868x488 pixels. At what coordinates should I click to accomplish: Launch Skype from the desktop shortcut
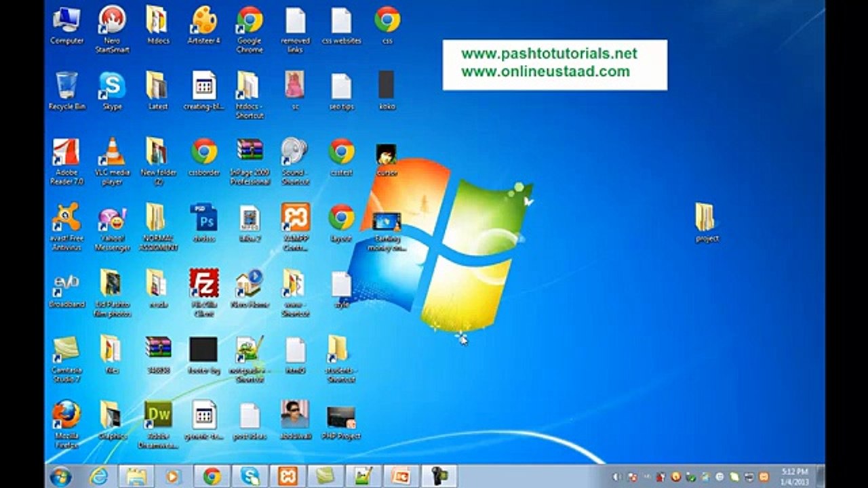tap(112, 91)
